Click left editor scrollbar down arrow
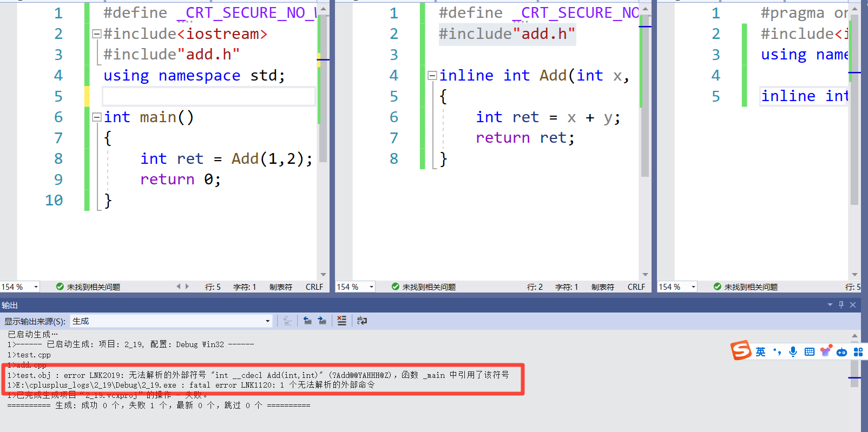The height and width of the screenshot is (432, 868). 323,275
